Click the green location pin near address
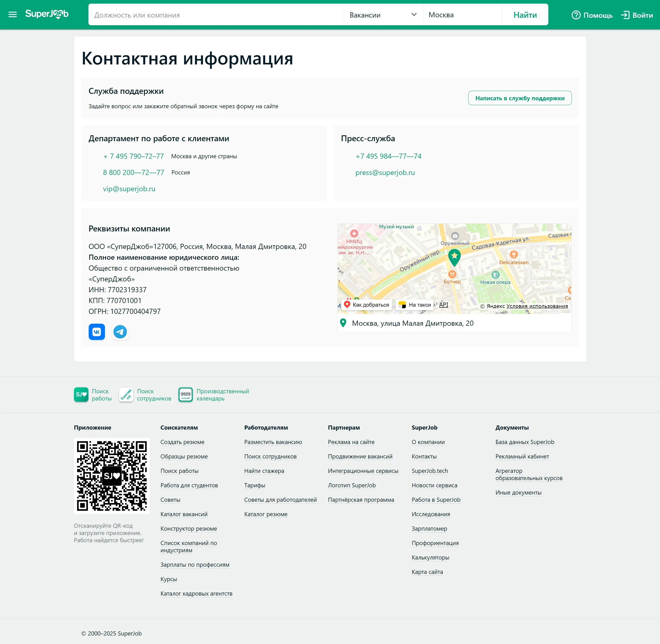 tap(343, 323)
